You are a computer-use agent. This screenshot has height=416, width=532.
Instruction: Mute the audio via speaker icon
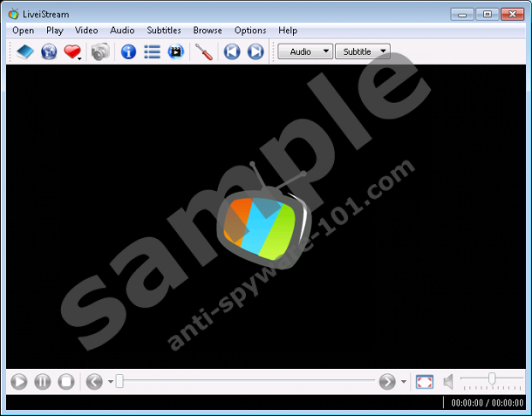[448, 382]
